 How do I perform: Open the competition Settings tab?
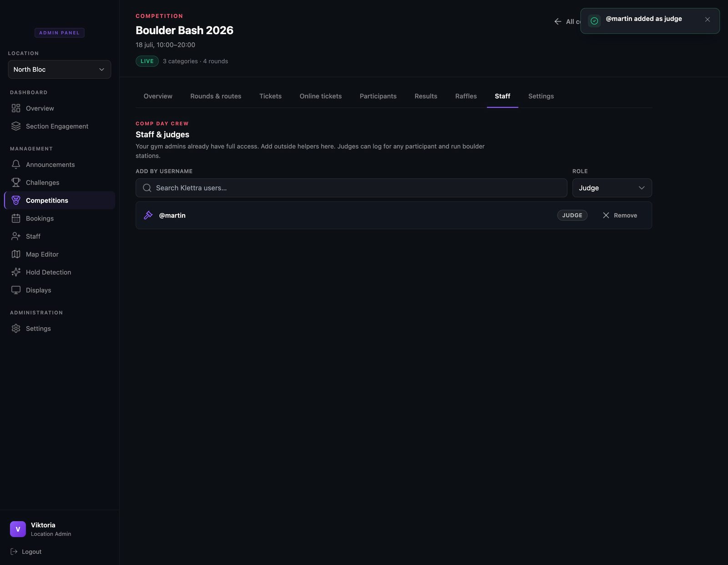541,96
